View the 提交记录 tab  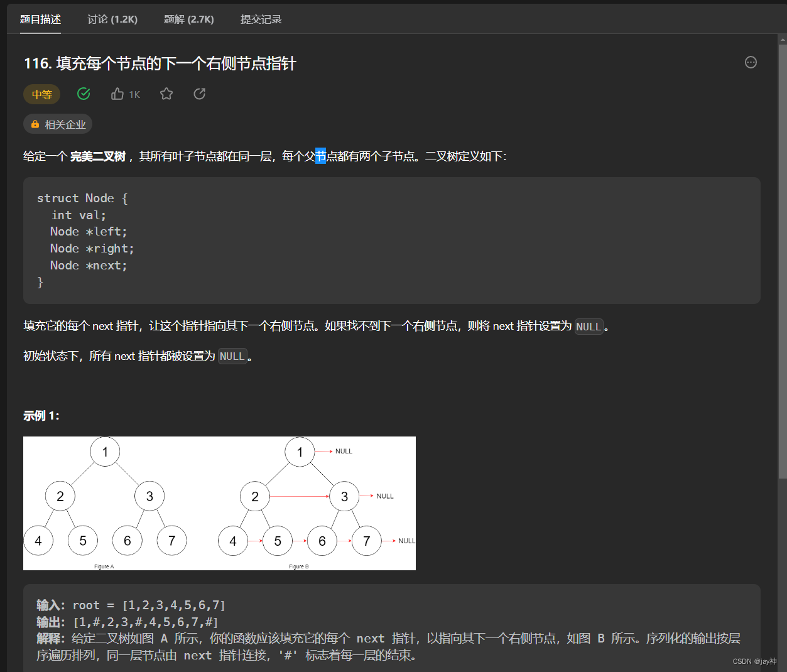261,19
